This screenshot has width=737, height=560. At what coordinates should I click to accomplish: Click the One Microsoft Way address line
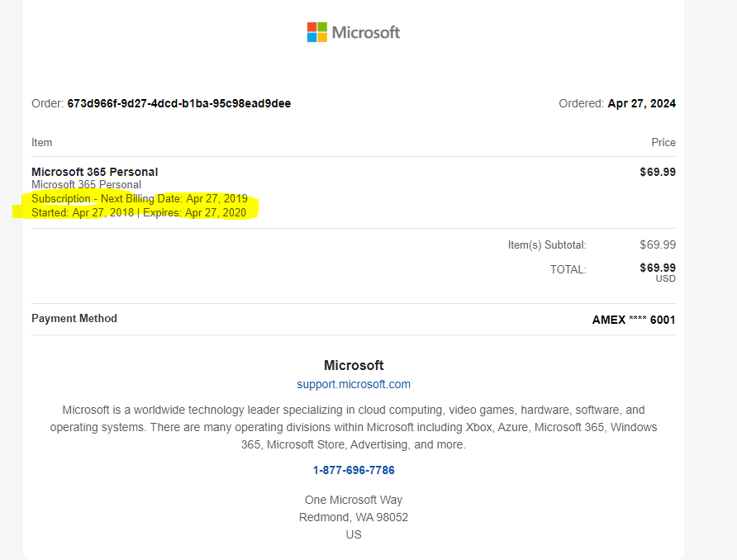(354, 500)
